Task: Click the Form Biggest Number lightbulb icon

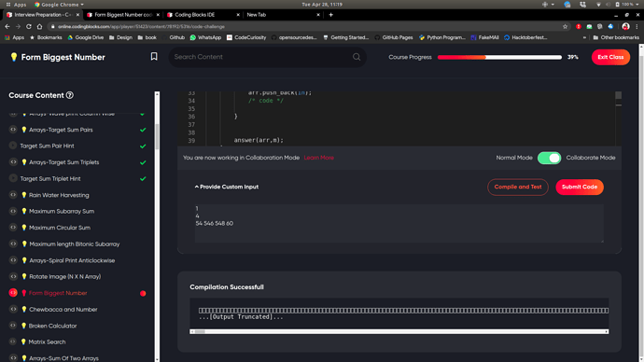Action: (24, 293)
